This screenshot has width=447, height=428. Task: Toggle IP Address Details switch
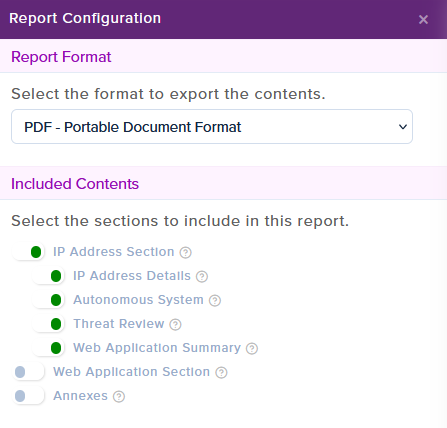click(48, 276)
